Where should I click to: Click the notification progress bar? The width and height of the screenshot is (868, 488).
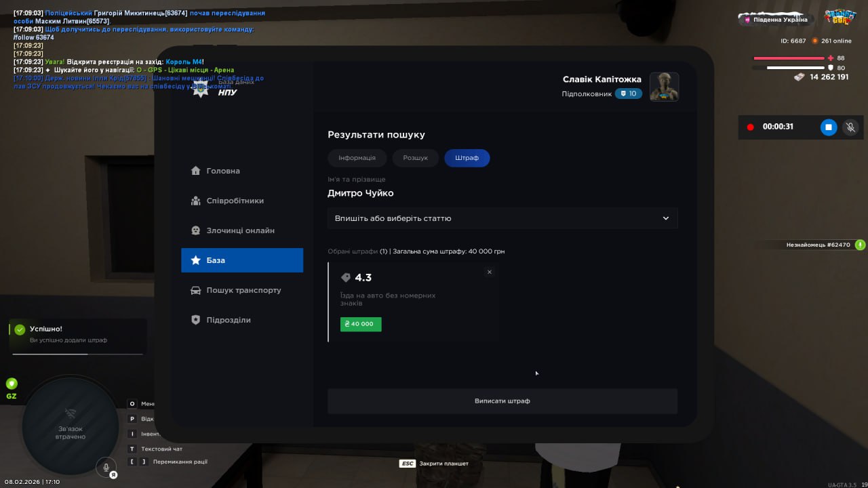click(78, 354)
